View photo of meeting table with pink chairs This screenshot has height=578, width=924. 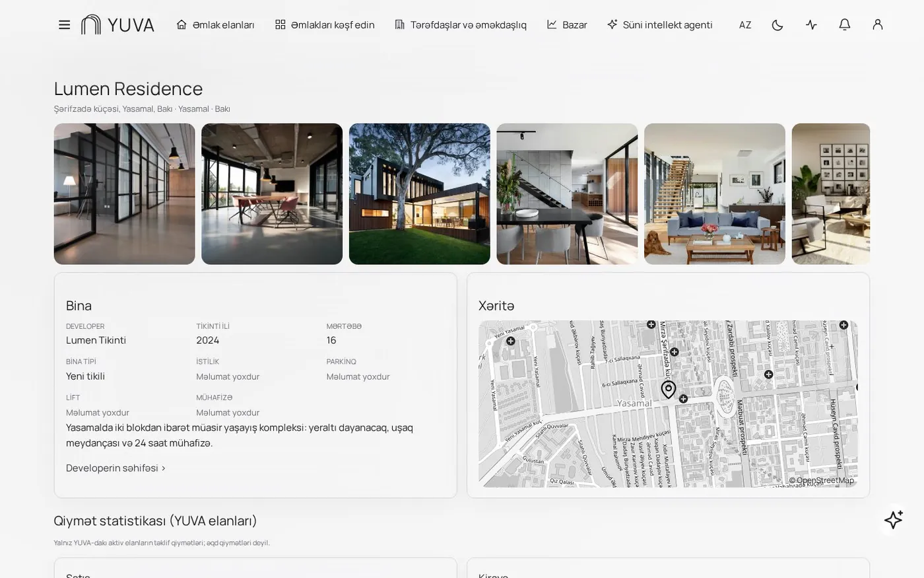point(272,194)
